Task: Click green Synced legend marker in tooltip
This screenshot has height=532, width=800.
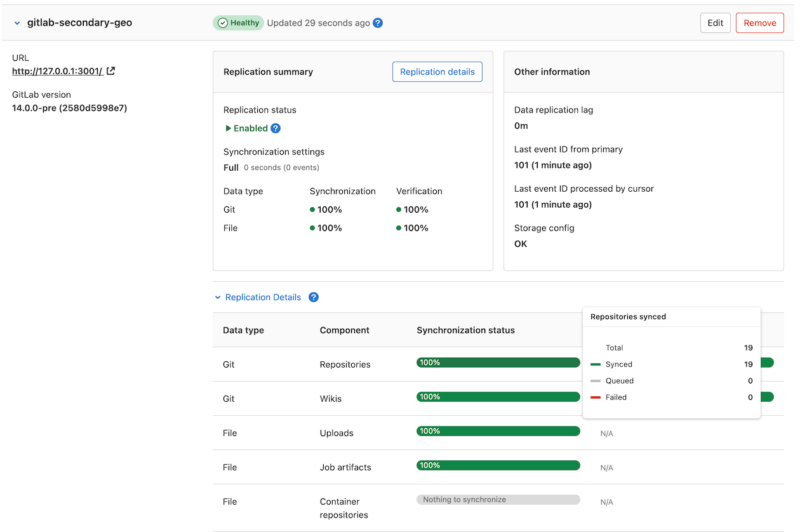Action: [x=596, y=364]
